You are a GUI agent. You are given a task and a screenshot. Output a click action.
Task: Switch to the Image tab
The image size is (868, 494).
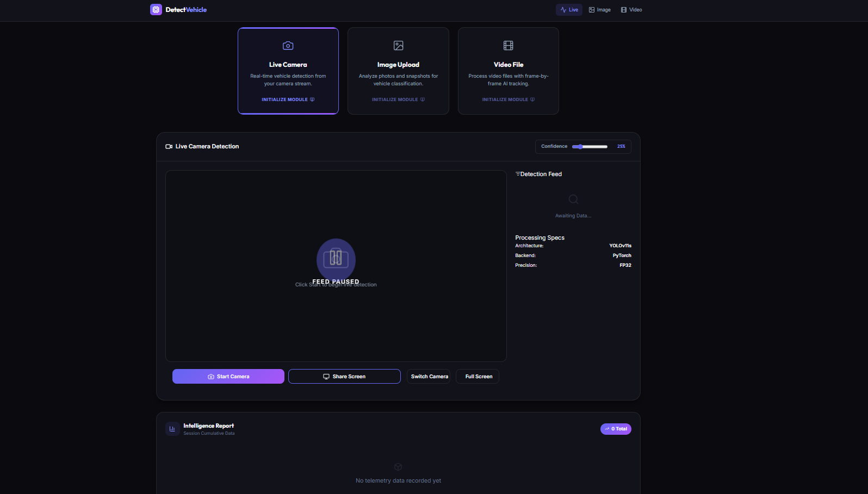[x=600, y=10]
